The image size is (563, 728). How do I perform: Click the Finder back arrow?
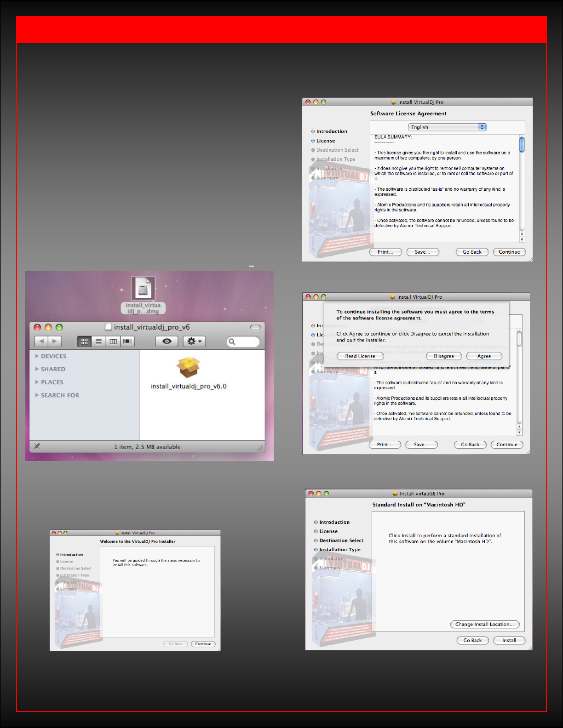(41, 341)
